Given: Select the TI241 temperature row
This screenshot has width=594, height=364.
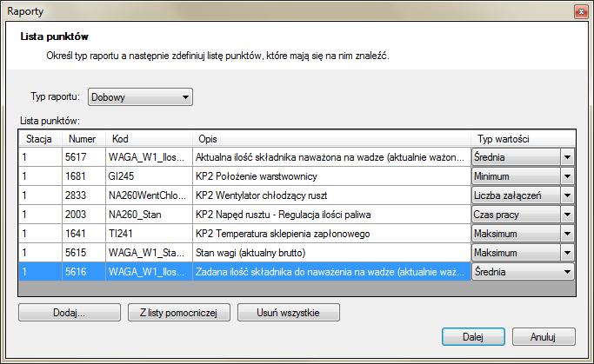Looking at the screenshot, I should pyautogui.click(x=244, y=234).
